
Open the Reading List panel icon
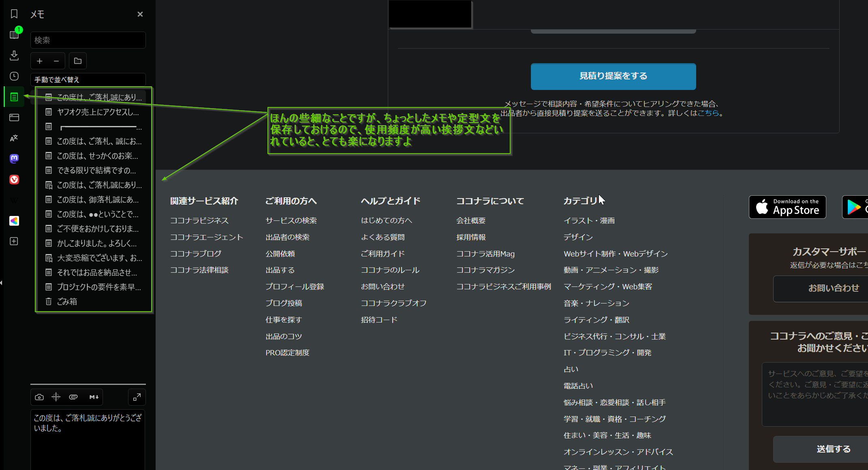point(14,35)
